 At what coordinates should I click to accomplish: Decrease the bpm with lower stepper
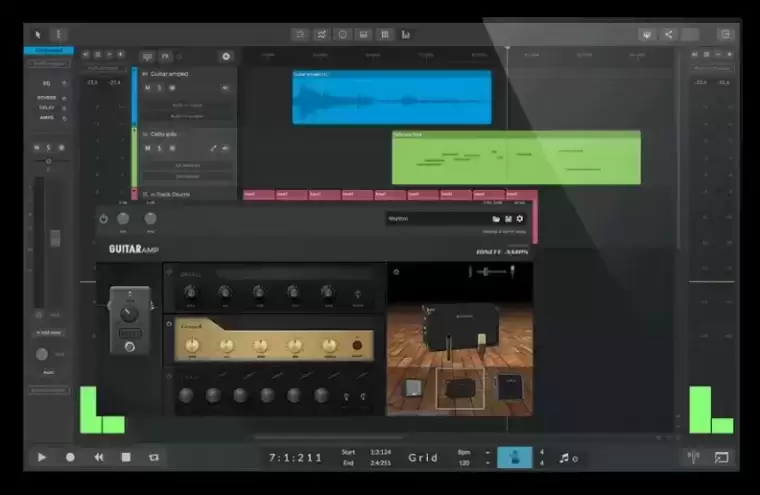click(x=487, y=463)
